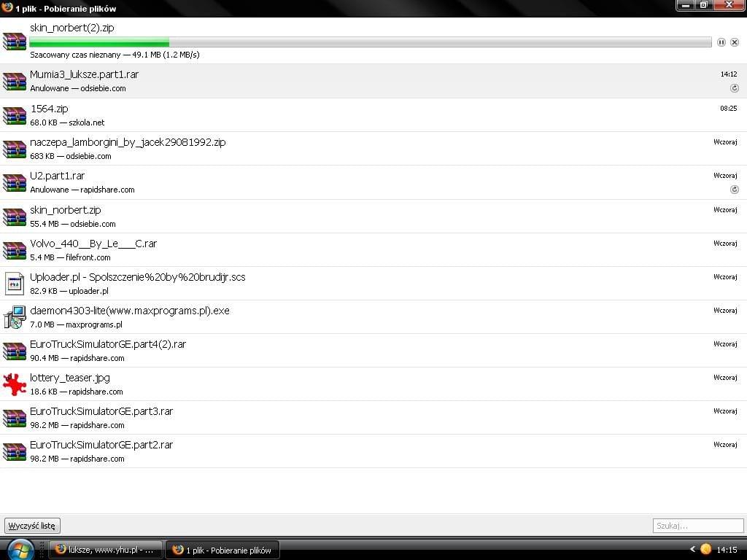Open the Windows Start menu
This screenshot has height=560, width=747.
[x=20, y=550]
